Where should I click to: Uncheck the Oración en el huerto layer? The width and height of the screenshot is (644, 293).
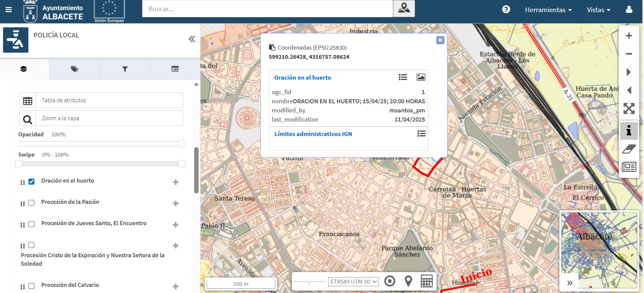31,182
